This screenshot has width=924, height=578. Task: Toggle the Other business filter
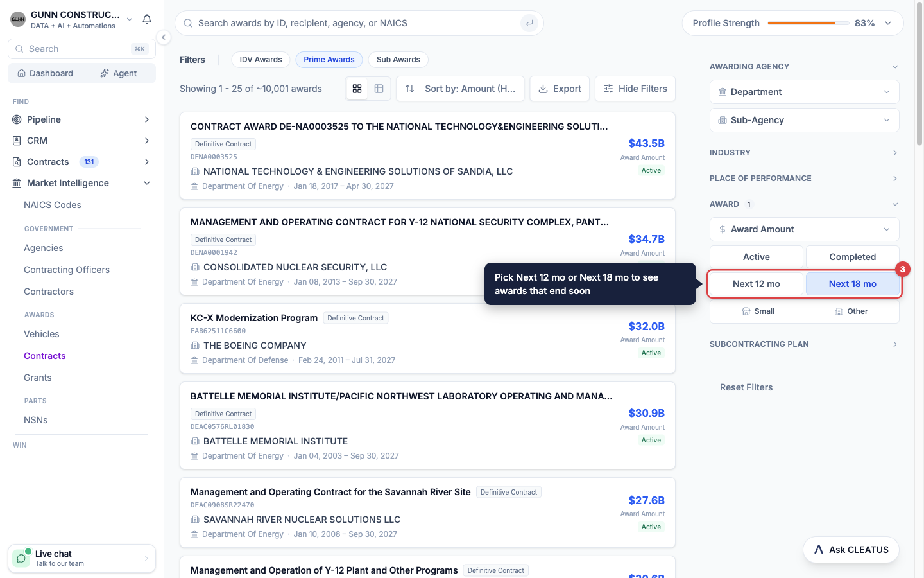851,311
